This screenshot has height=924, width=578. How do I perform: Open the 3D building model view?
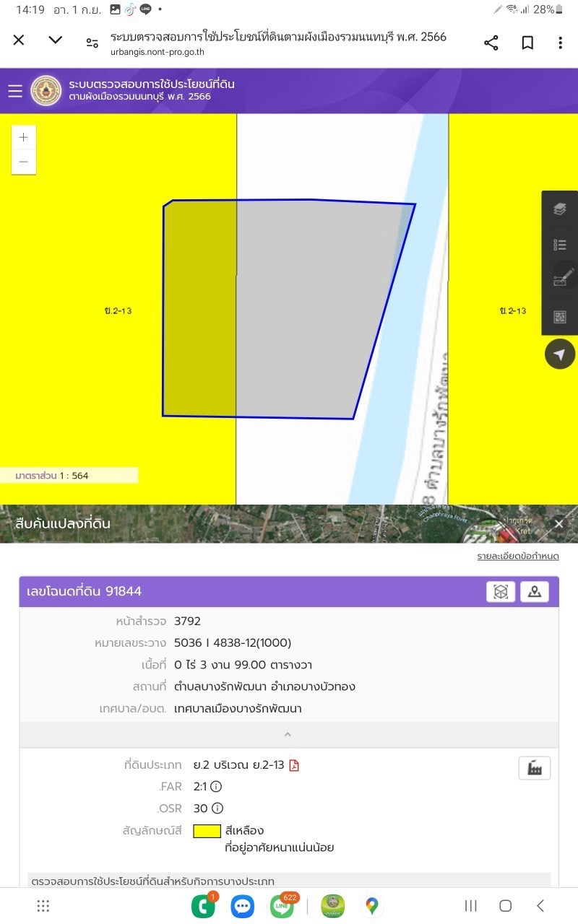[501, 592]
